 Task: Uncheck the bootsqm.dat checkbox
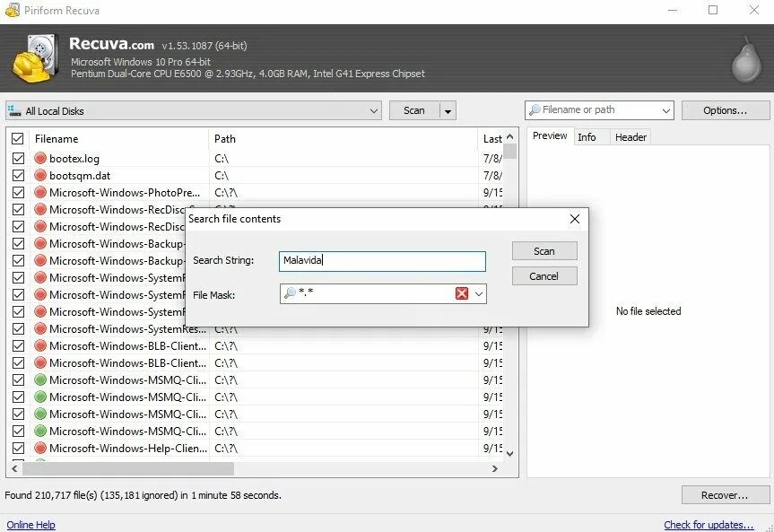coord(18,175)
